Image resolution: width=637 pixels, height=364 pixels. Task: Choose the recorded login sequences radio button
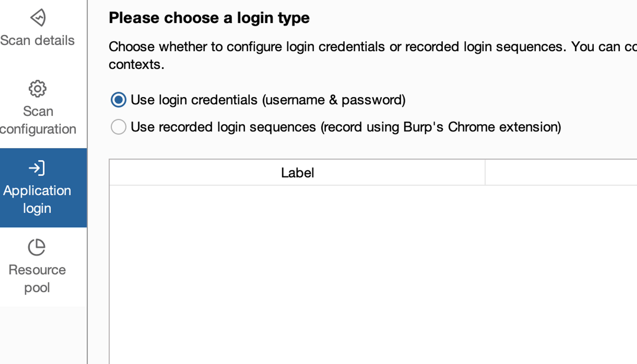click(x=118, y=127)
